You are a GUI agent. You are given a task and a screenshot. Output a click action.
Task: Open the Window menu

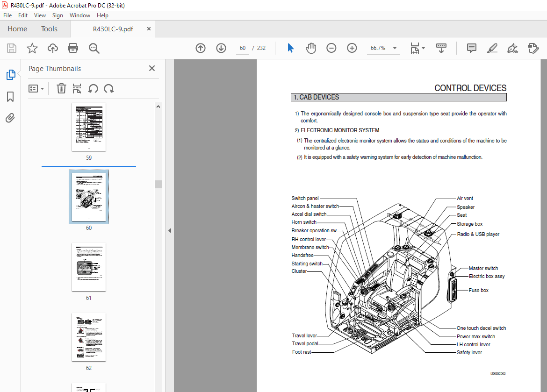tap(80, 15)
